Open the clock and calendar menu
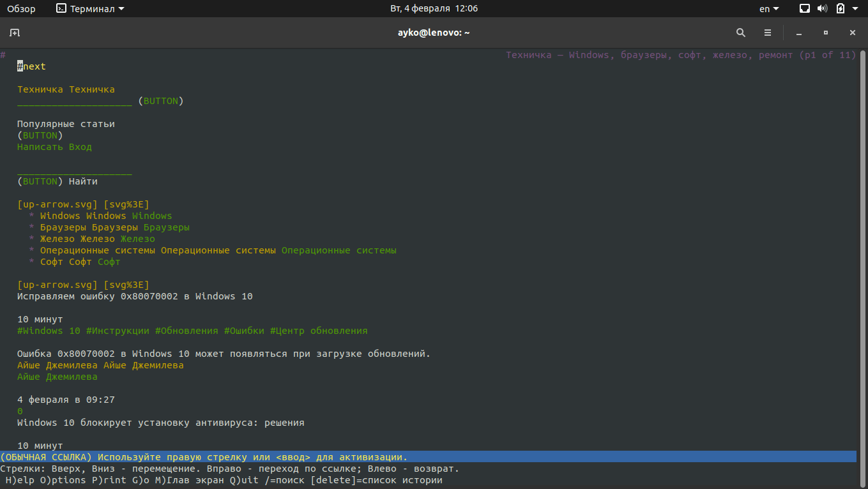 point(434,9)
